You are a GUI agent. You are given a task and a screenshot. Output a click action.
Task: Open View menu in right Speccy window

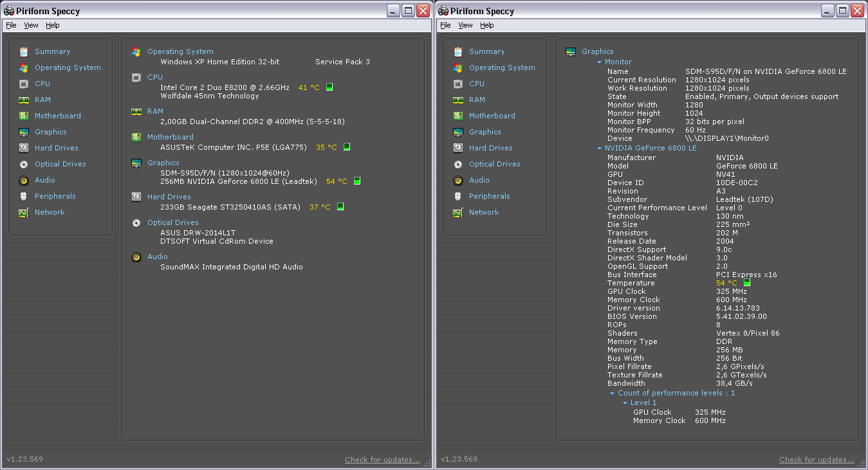point(466,25)
